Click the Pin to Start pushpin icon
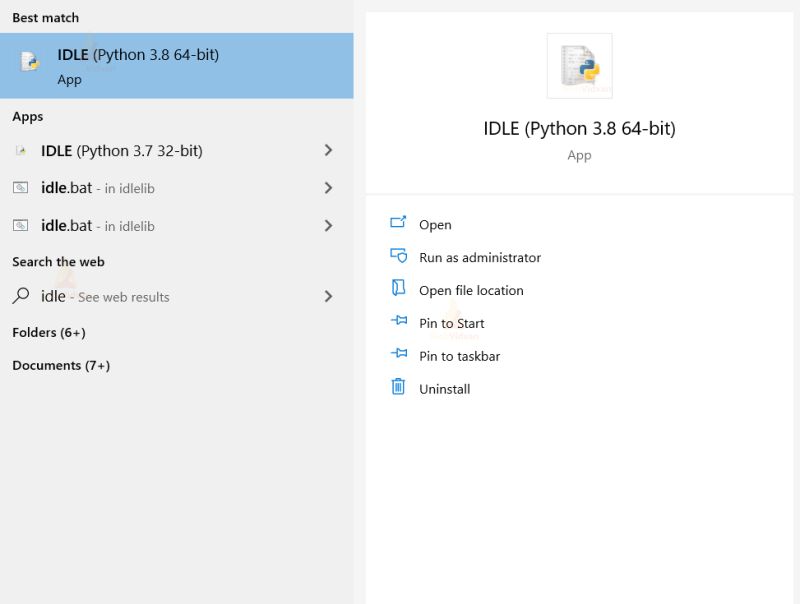The image size is (800, 604). [x=399, y=323]
